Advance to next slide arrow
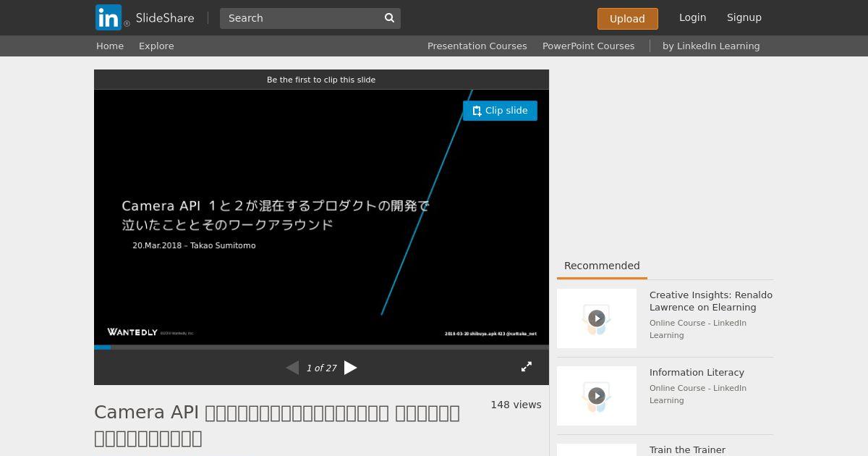 pos(351,368)
